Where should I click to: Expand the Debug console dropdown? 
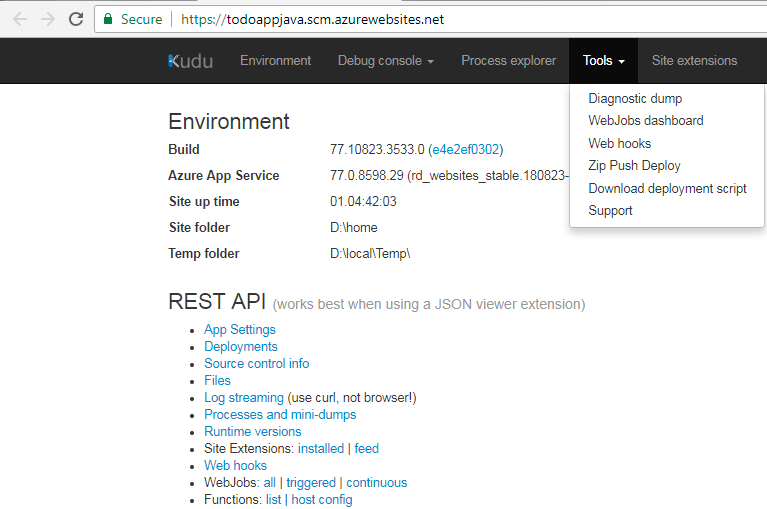point(385,61)
